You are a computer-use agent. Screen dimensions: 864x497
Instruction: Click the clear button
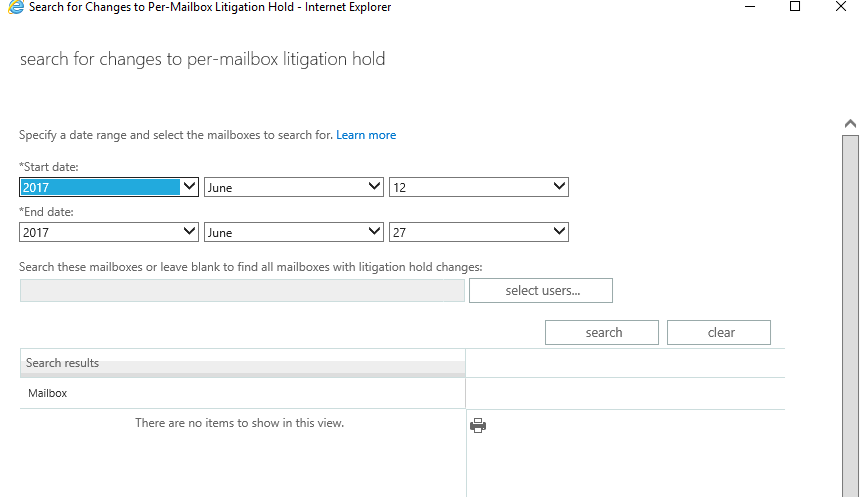point(719,332)
